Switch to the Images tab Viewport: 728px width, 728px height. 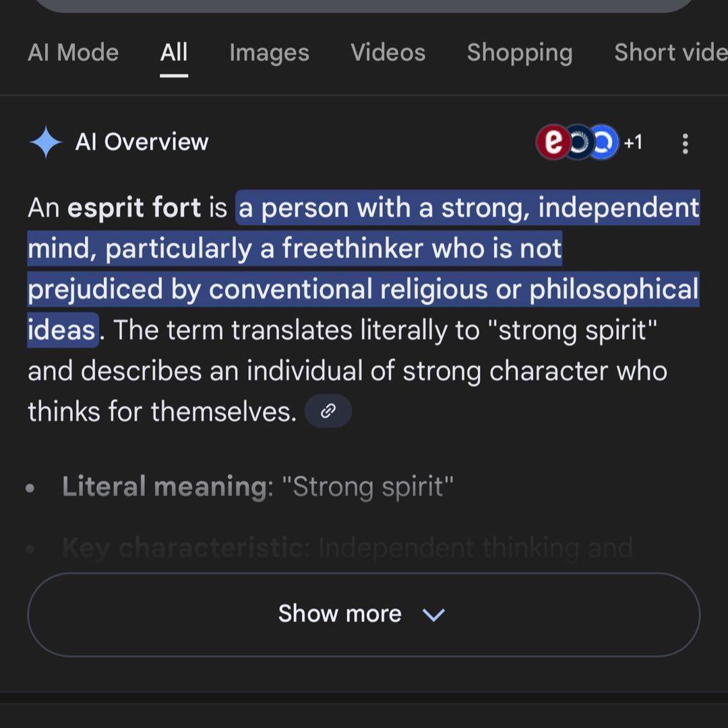269,53
